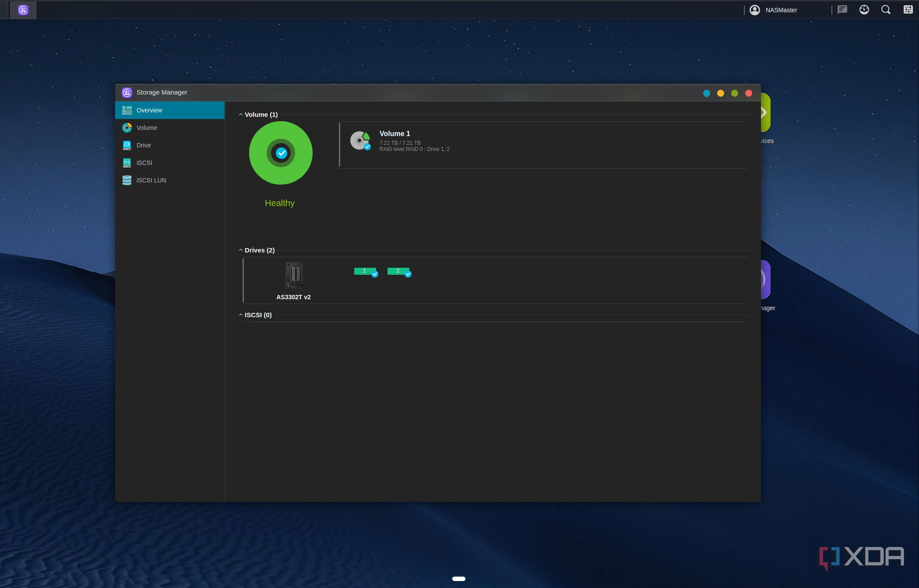Click the search magnifier icon
The image size is (919, 588).
[886, 10]
